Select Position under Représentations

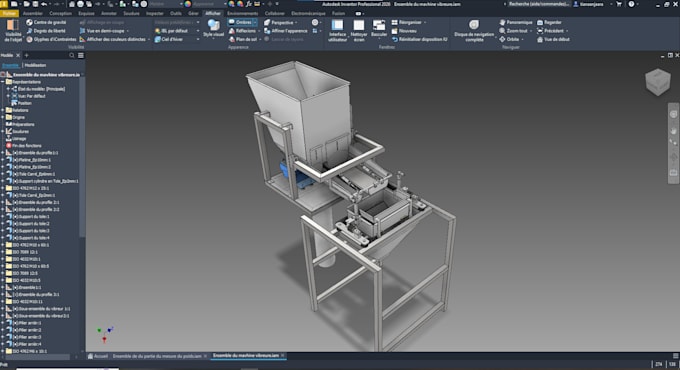(x=21, y=103)
